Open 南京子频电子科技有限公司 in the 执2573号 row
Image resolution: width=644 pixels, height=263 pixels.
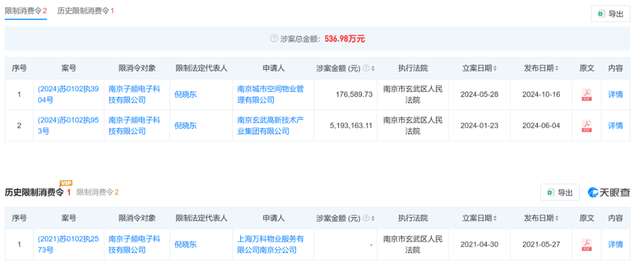click(134, 245)
